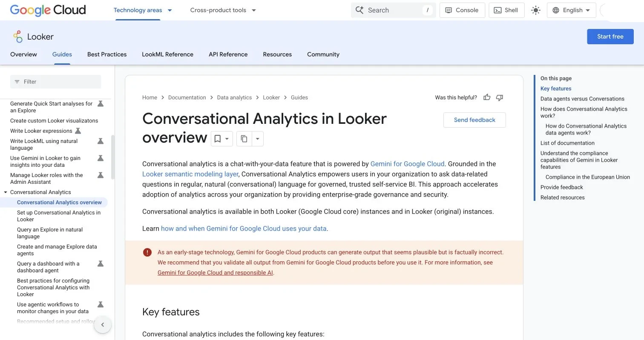Click the search sparkle icon

coord(359,10)
